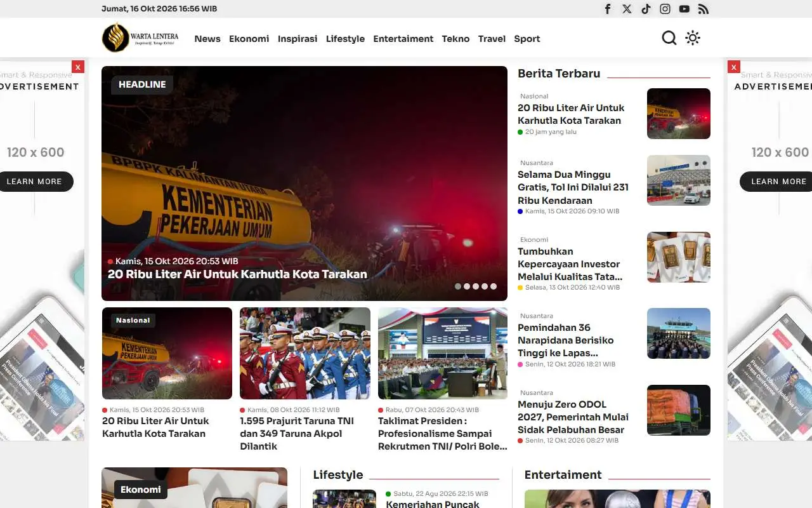812x508 pixels.
Task: Open headline article 20 Ribu Liter Air
Action: [237, 274]
